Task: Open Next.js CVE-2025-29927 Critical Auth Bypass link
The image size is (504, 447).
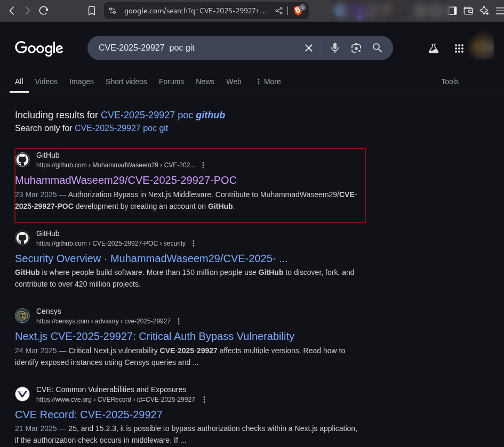Action: [155, 336]
